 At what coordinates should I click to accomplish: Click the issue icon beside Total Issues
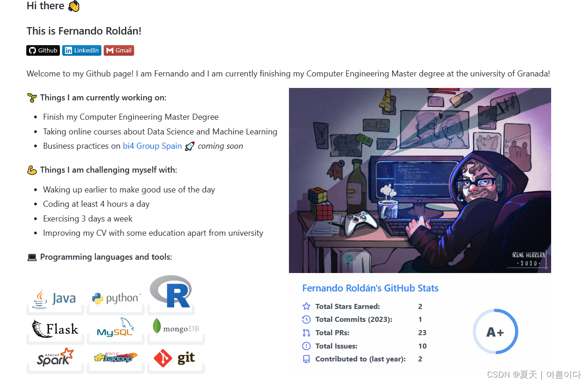306,346
